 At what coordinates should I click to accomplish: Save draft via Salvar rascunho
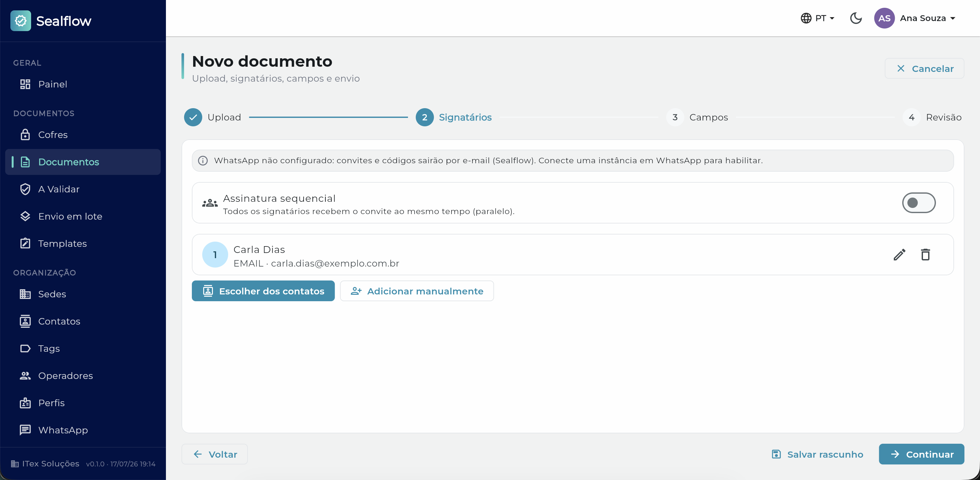click(818, 454)
